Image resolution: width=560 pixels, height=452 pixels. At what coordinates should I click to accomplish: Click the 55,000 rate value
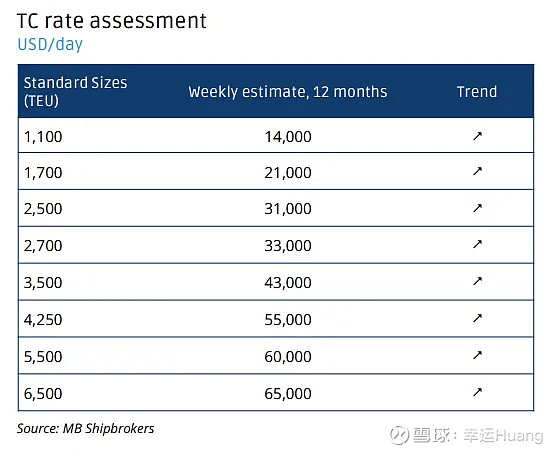tap(288, 320)
